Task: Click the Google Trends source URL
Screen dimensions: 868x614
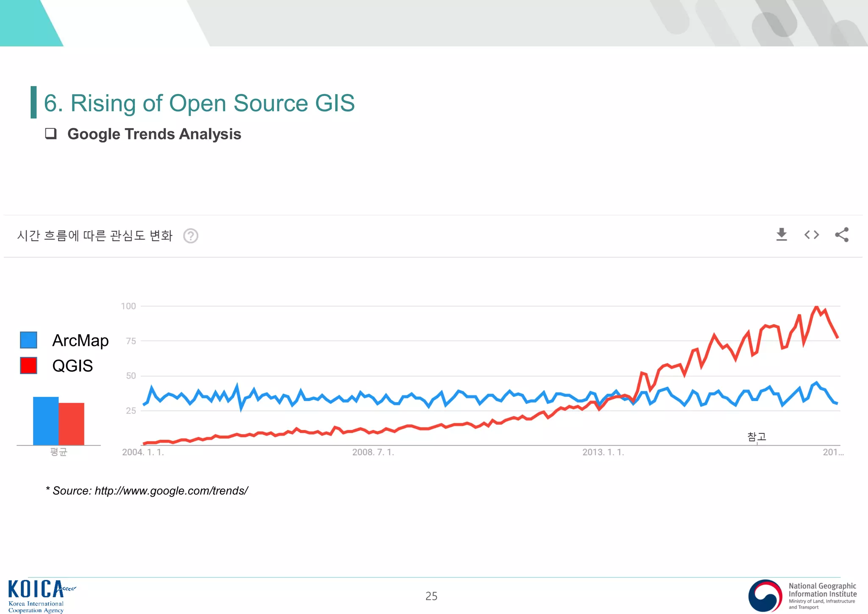Action: [x=171, y=491]
